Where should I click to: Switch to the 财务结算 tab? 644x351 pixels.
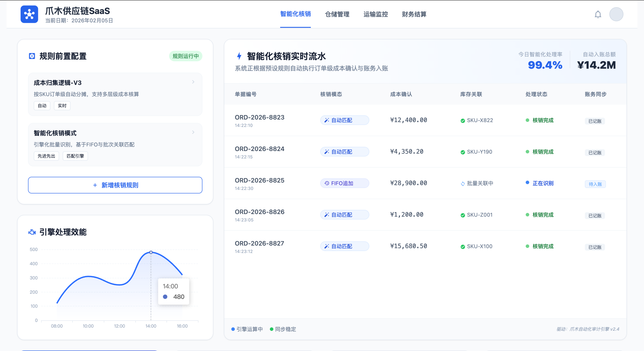414,14
